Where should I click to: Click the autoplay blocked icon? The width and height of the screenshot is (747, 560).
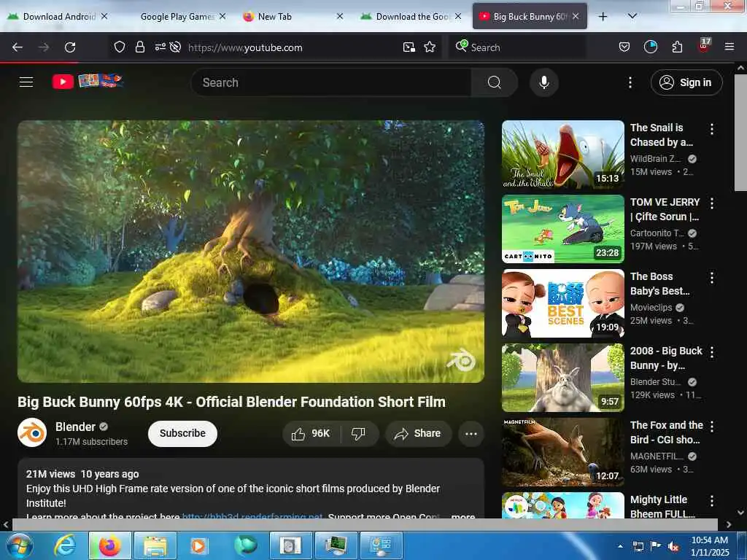(x=175, y=47)
